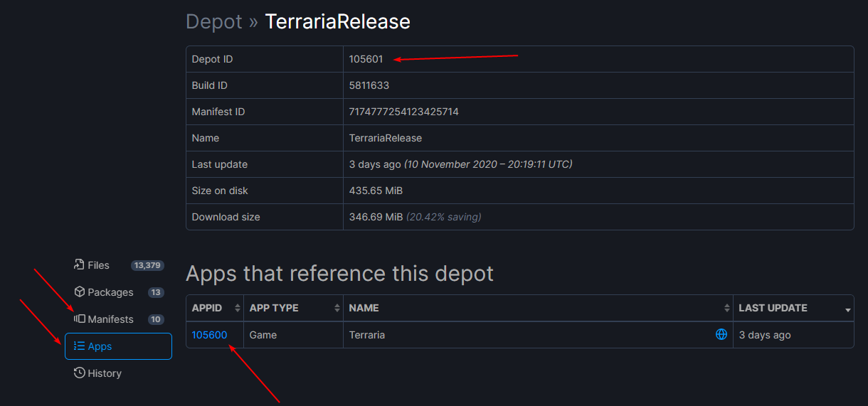Open the app ID 105600 link
The image size is (868, 406).
coord(209,335)
